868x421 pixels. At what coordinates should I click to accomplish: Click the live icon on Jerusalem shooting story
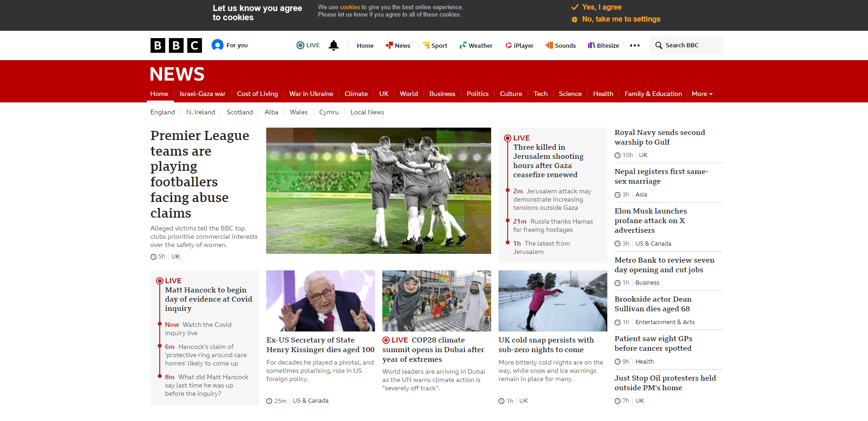(507, 138)
